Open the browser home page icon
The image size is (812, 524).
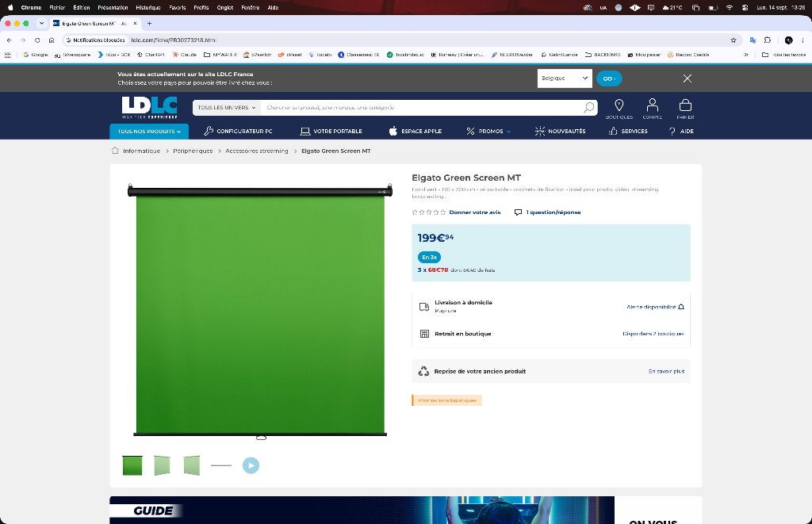[x=52, y=40]
